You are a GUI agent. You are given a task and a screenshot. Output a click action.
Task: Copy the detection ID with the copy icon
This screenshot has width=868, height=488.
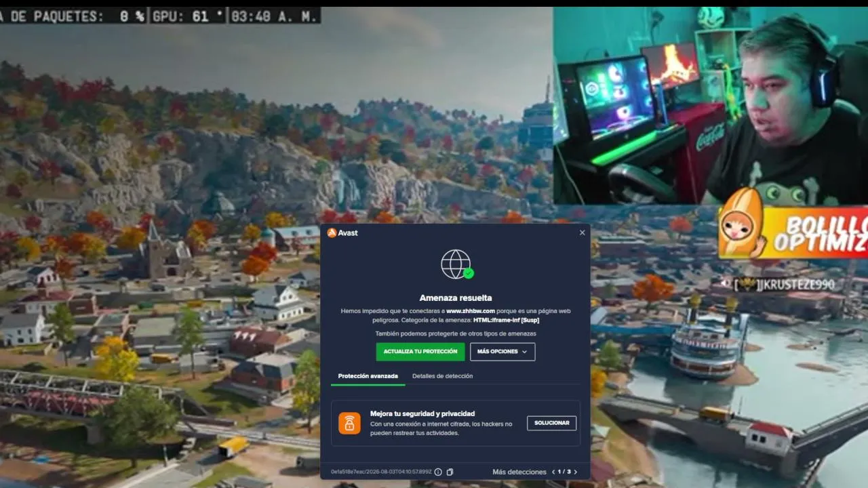click(450, 472)
